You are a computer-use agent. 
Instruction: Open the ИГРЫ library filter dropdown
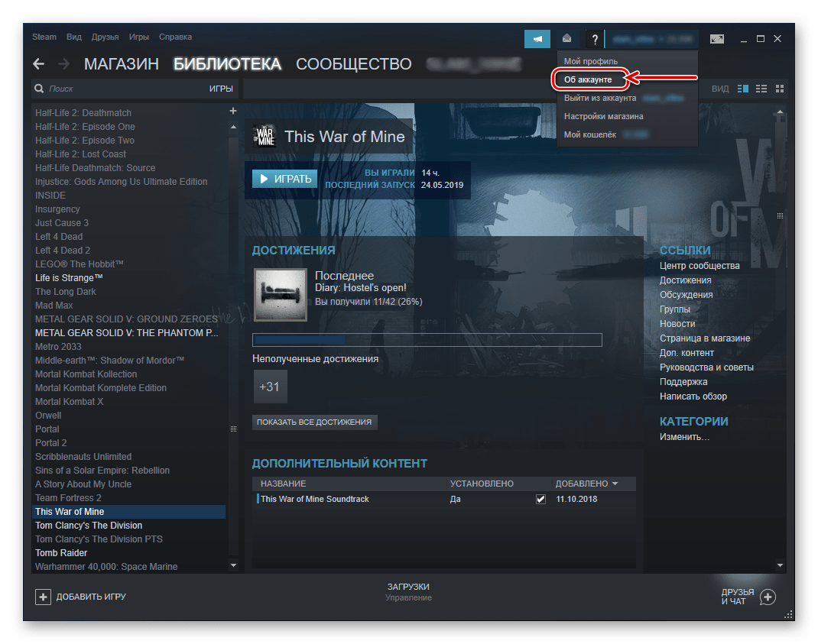(x=220, y=89)
